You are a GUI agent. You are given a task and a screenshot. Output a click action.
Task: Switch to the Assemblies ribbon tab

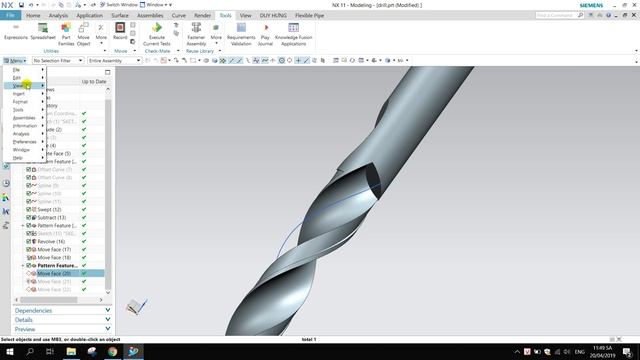pyautogui.click(x=150, y=16)
